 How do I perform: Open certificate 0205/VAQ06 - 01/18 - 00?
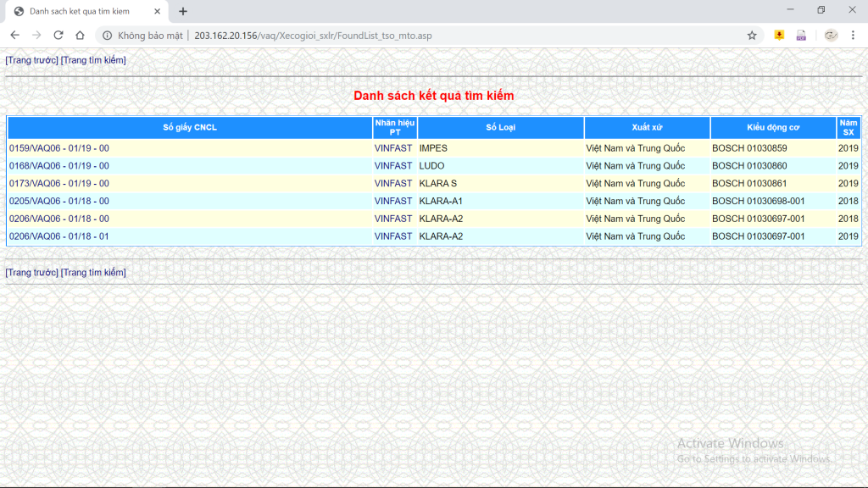pos(58,202)
